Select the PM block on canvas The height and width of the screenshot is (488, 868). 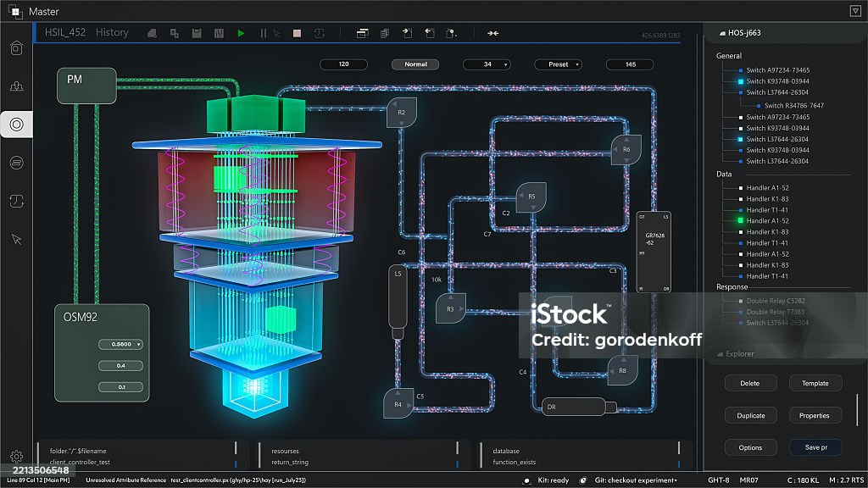pyautogui.click(x=87, y=86)
